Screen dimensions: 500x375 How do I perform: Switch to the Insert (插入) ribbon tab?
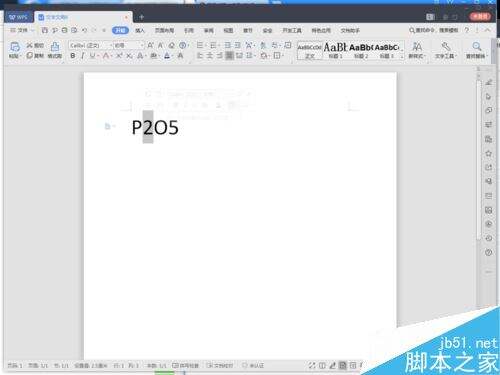coord(140,30)
